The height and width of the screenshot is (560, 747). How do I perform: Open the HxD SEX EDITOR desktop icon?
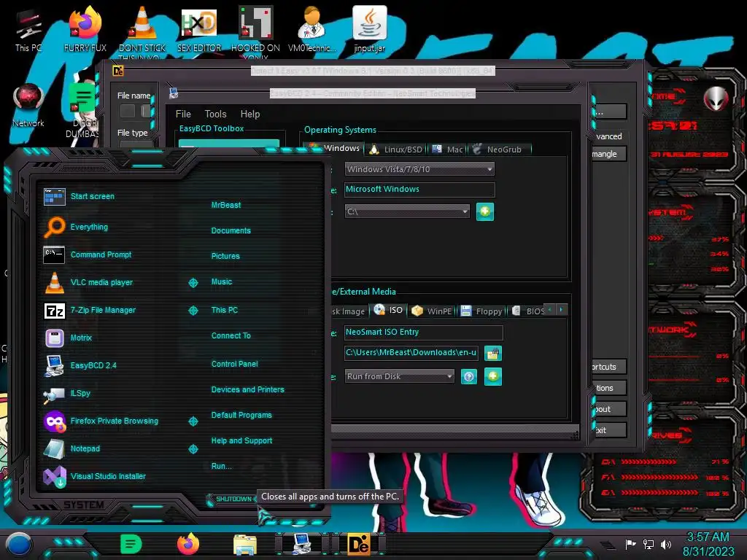click(x=199, y=29)
